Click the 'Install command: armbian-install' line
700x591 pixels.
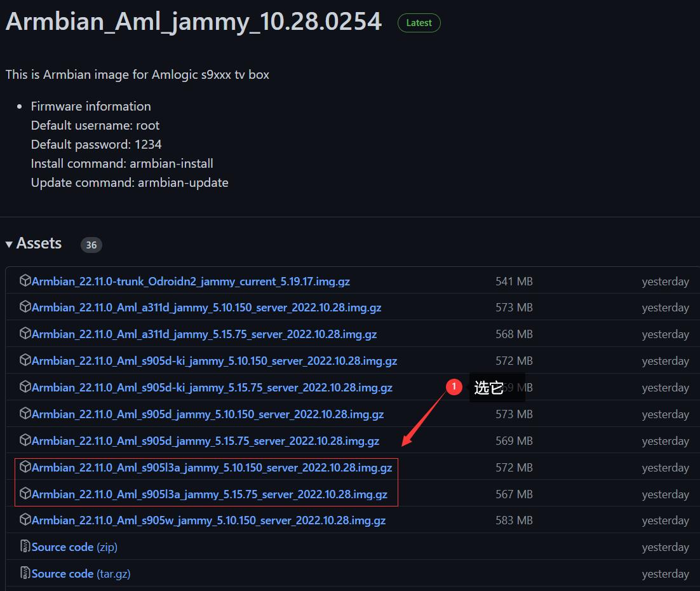point(122,163)
